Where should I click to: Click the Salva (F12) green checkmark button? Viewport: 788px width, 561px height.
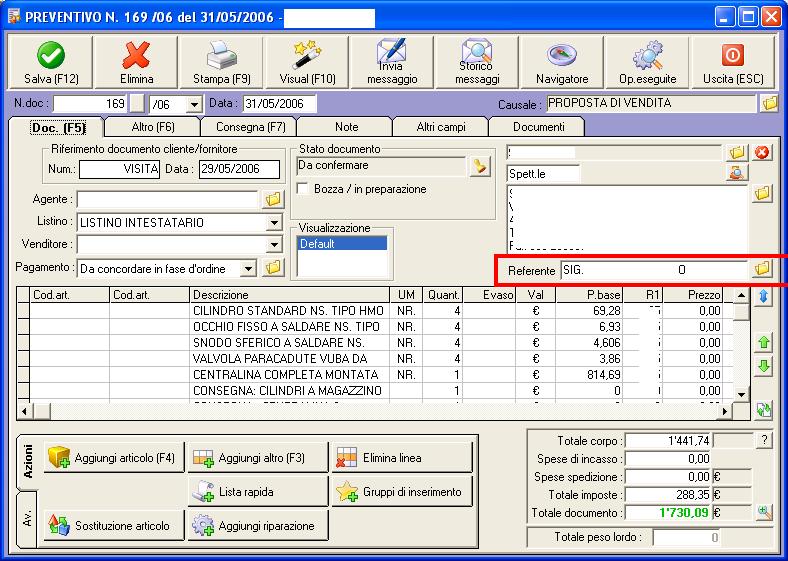(x=51, y=63)
